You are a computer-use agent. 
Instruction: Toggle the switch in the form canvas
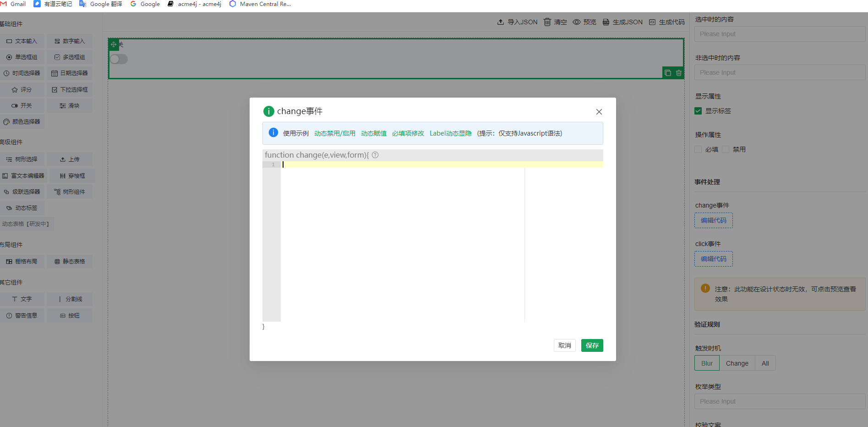point(119,59)
